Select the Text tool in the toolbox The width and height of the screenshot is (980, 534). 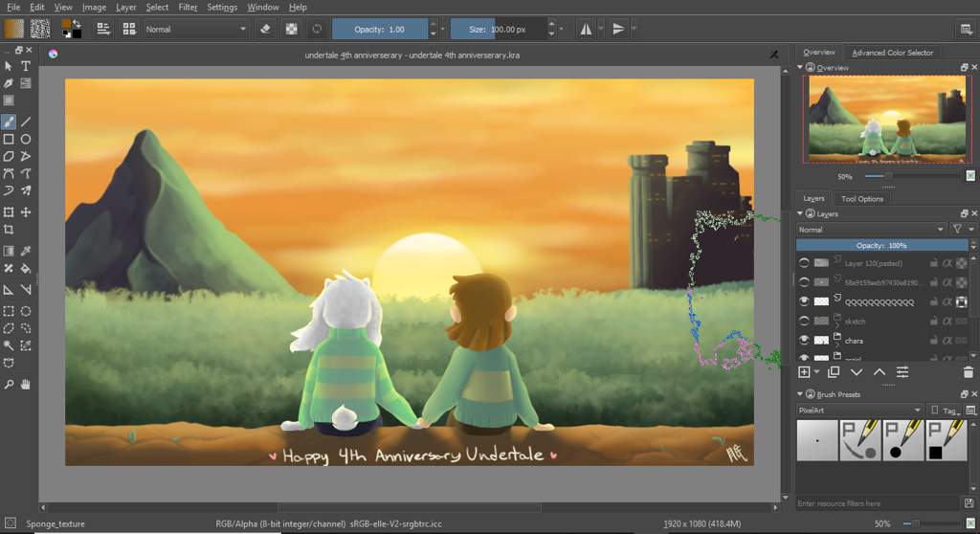[26, 66]
